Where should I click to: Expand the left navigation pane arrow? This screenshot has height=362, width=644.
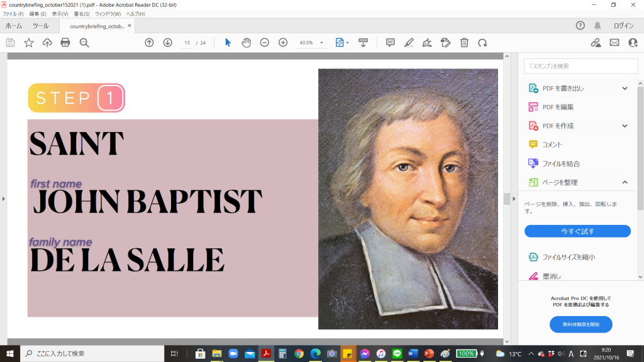(4, 199)
